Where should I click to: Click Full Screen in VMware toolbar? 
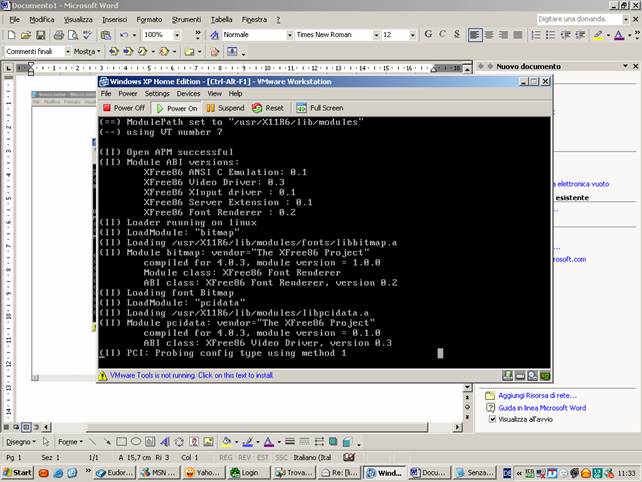[320, 108]
